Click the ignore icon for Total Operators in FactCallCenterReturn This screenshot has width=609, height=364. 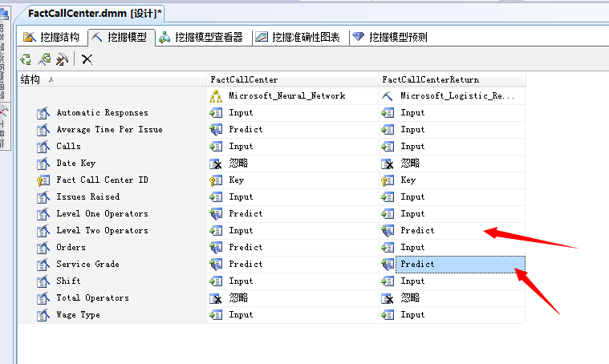tap(388, 298)
